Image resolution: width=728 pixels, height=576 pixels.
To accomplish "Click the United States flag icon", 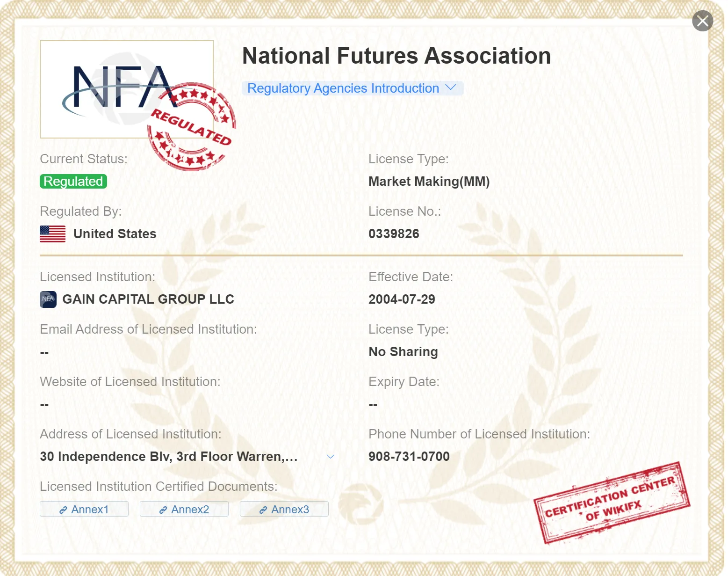I will point(53,234).
